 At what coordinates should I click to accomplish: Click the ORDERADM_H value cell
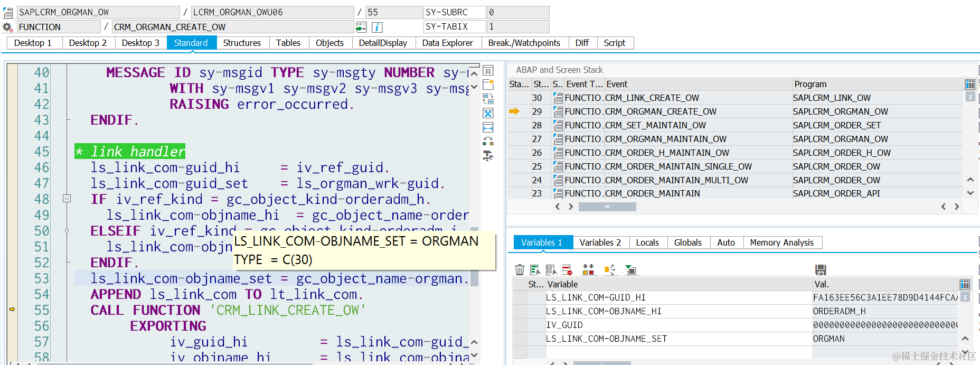[x=885, y=311]
